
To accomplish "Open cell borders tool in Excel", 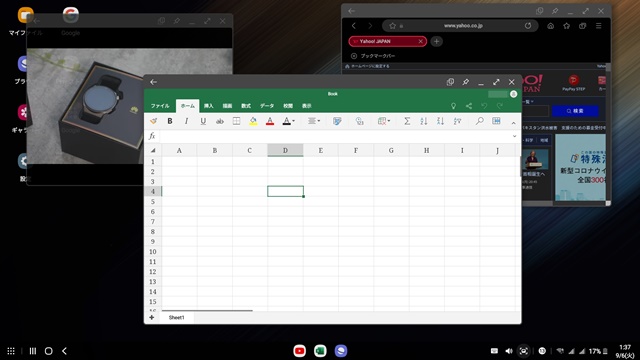I will point(236,121).
